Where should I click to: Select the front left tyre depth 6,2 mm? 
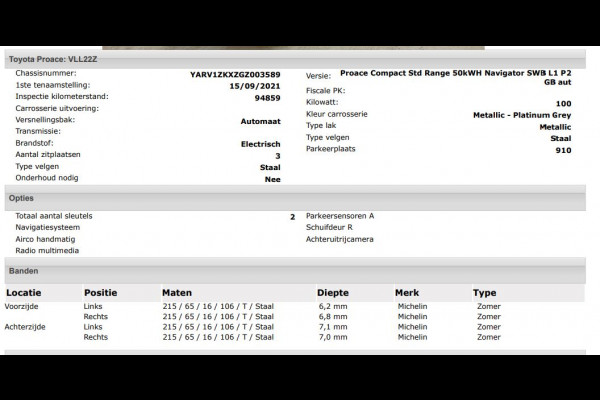(333, 306)
